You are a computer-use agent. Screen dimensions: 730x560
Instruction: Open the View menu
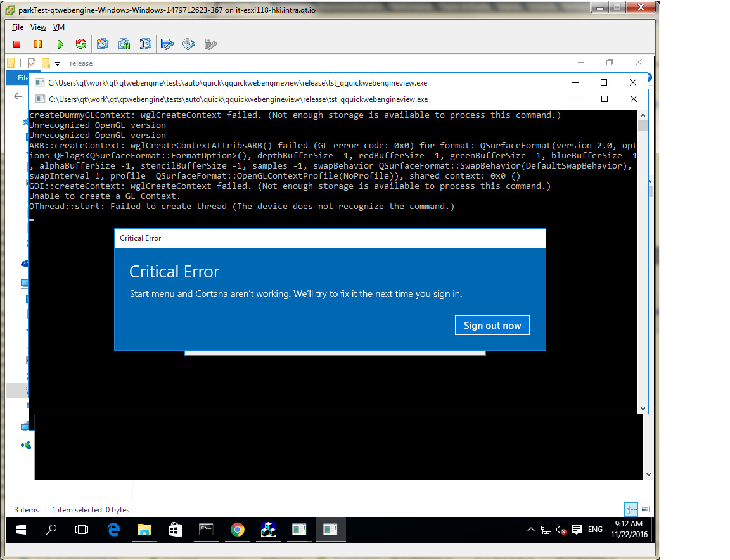[38, 27]
